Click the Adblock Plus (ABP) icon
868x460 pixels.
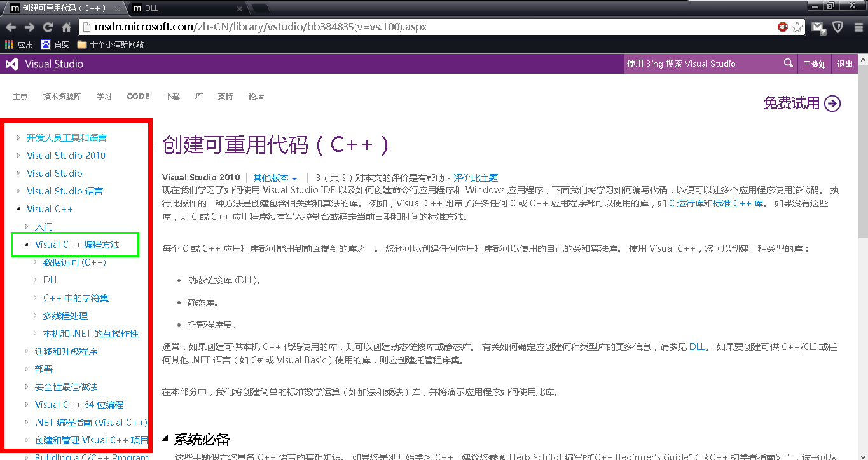pyautogui.click(x=783, y=27)
